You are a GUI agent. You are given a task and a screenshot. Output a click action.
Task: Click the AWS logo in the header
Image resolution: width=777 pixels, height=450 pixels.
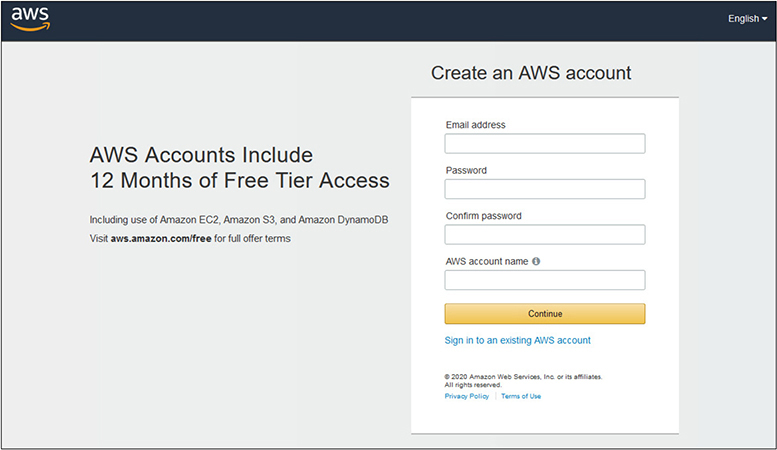pyautogui.click(x=31, y=19)
